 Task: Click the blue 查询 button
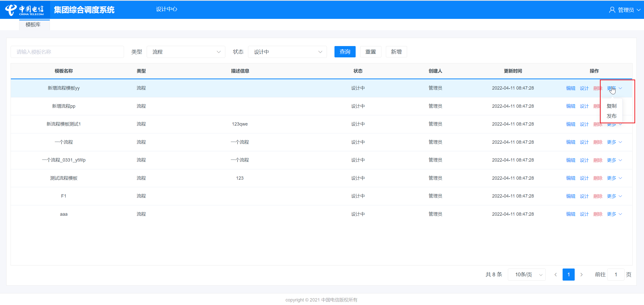[345, 52]
